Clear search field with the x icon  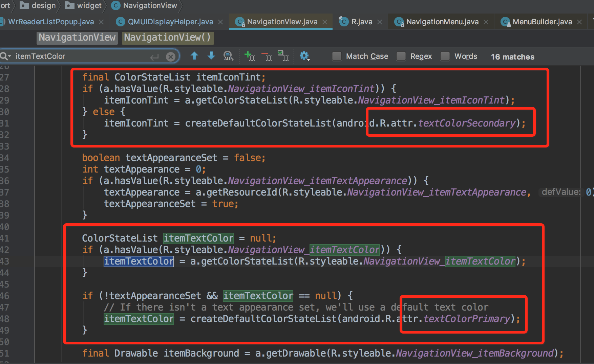pos(171,56)
